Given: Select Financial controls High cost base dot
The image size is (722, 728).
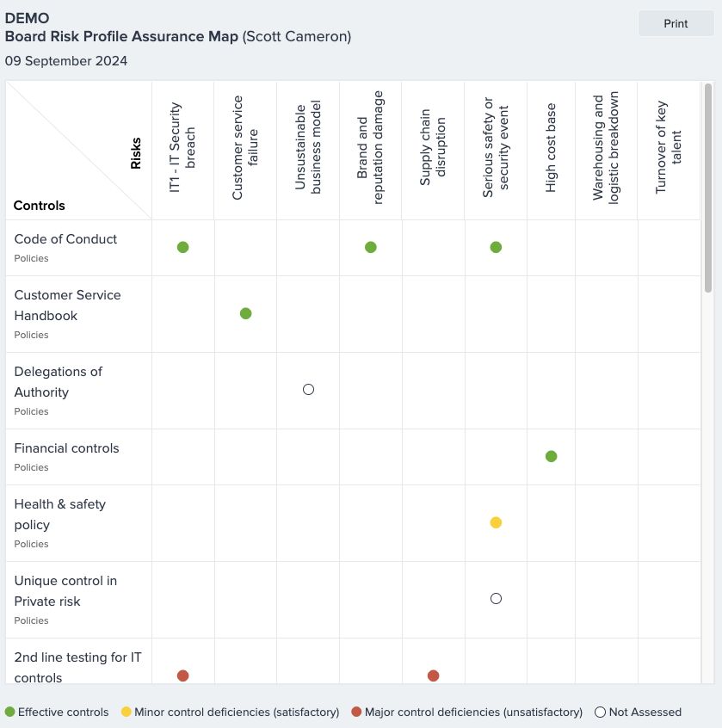Looking at the screenshot, I should [x=551, y=456].
